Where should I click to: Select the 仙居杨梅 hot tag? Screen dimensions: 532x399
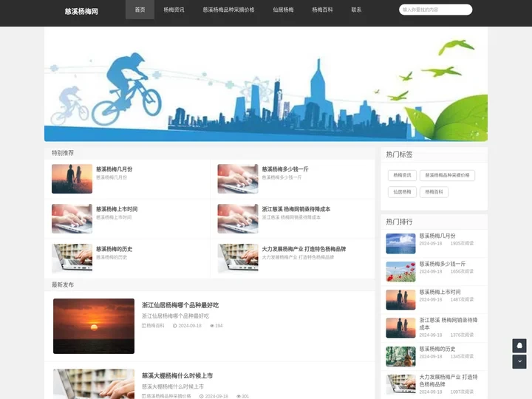coord(402,192)
